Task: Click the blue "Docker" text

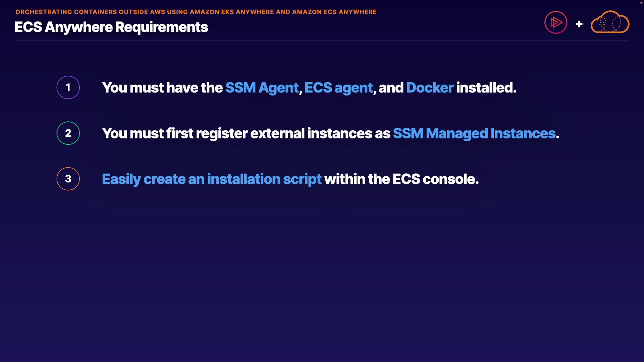Action: (x=430, y=88)
